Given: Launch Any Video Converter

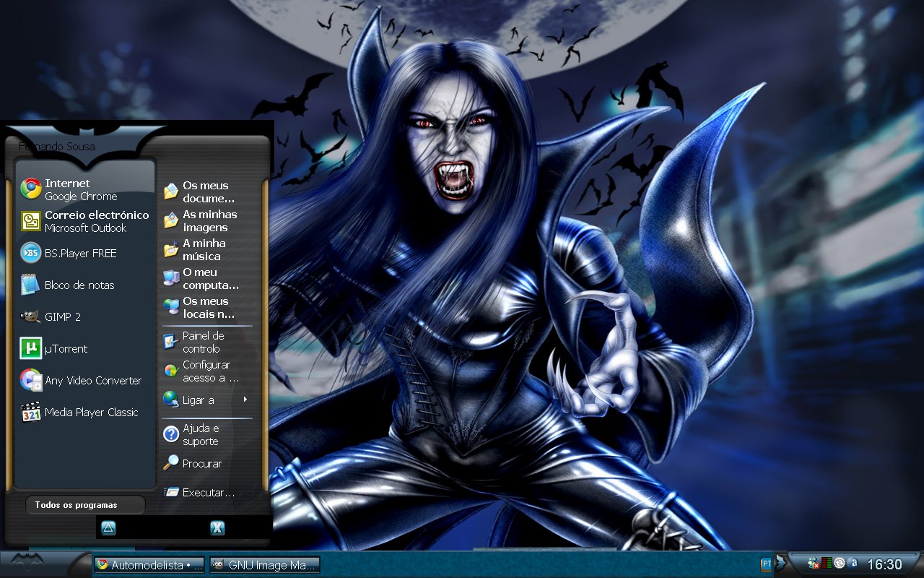Looking at the screenshot, I should tap(84, 380).
